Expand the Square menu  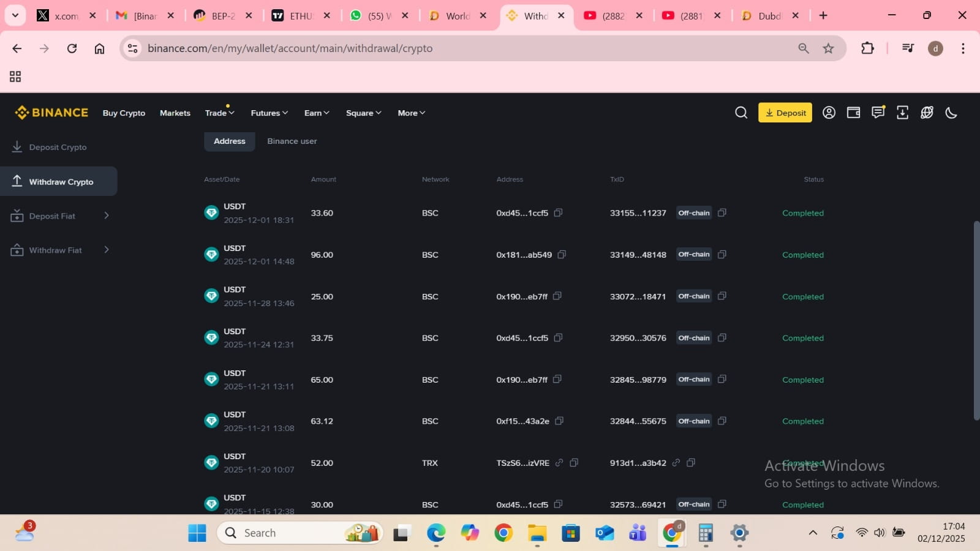[364, 113]
